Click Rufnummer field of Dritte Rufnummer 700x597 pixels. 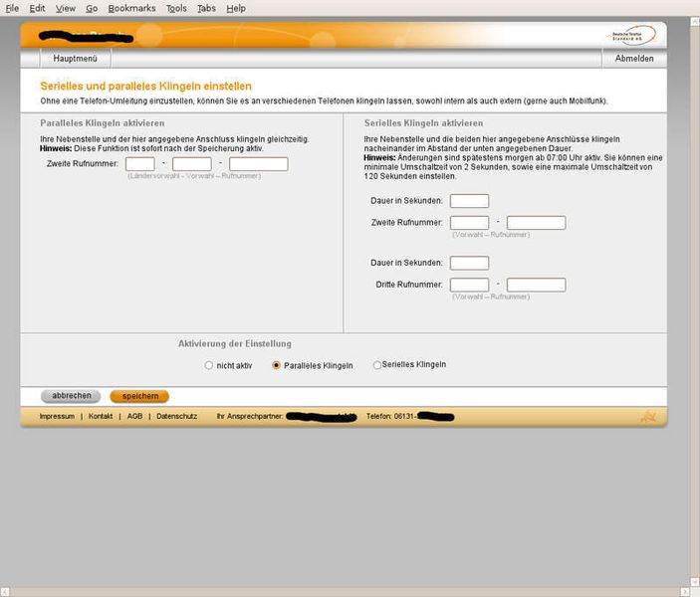point(536,285)
